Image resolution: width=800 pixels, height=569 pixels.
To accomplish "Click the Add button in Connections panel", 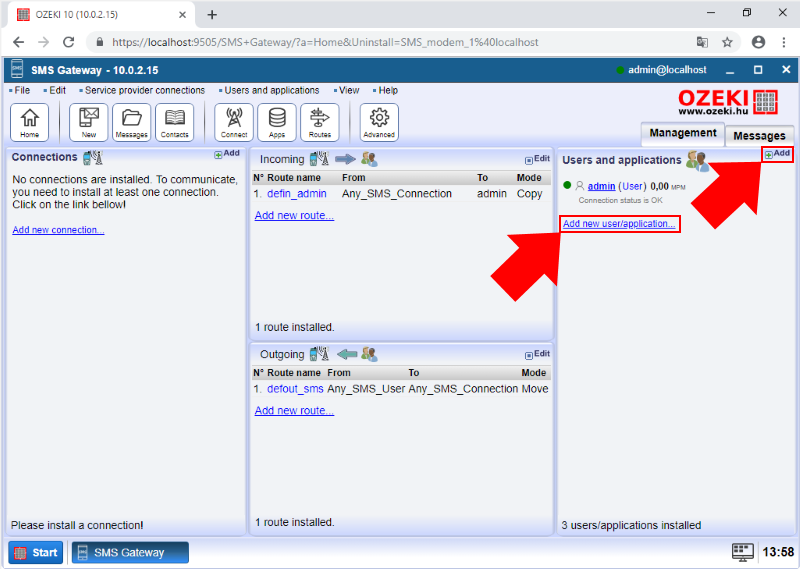I will (227, 153).
